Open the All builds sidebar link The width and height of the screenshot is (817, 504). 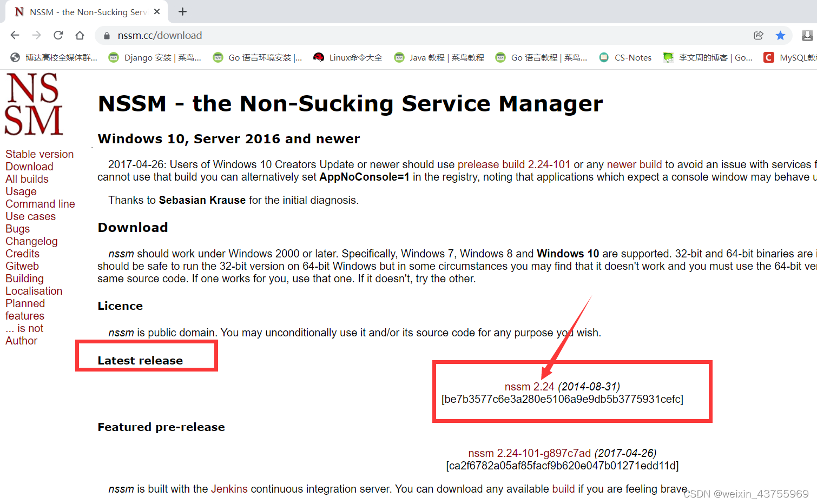tap(27, 179)
